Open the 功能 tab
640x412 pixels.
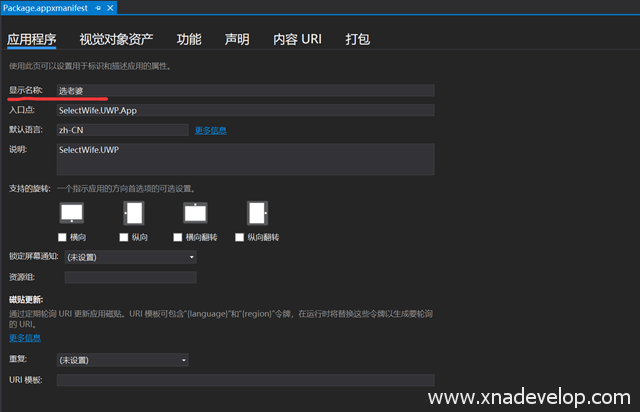pos(189,40)
